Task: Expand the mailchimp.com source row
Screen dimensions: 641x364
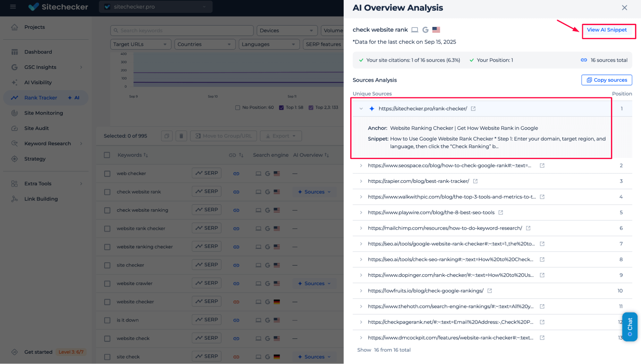Action: click(x=361, y=228)
